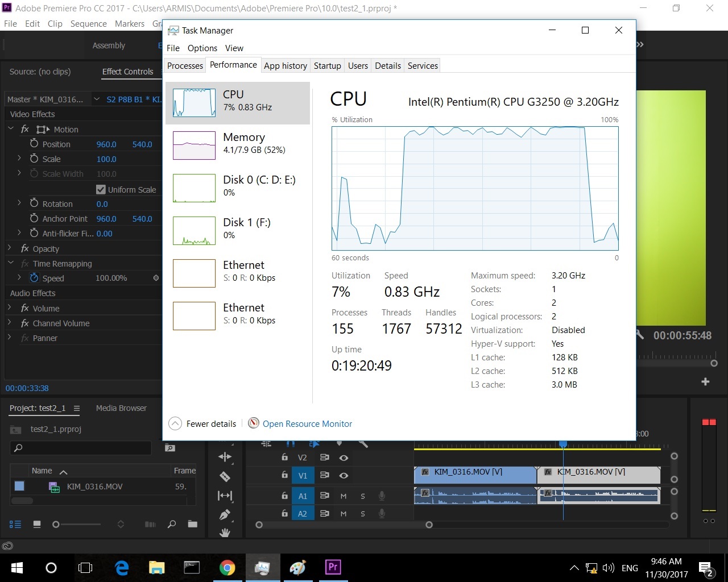This screenshot has height=582, width=728.
Task: Open the Master clip dropdown arrow
Action: click(x=97, y=99)
